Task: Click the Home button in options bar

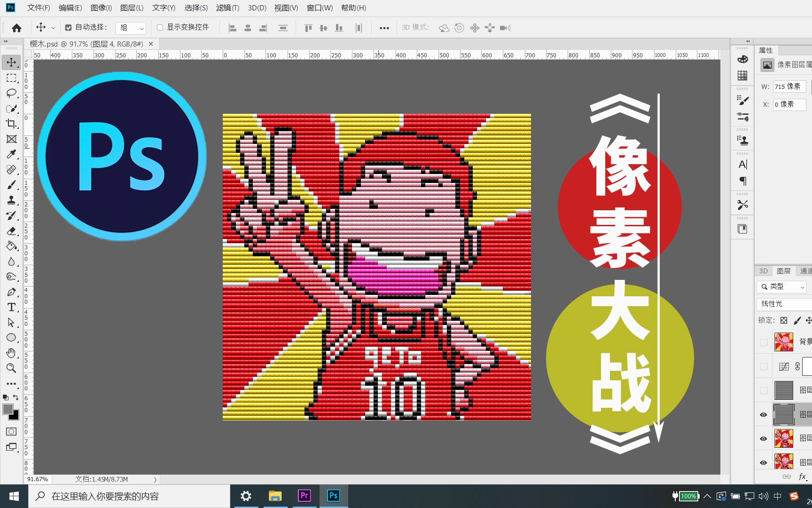Action: pos(16,28)
